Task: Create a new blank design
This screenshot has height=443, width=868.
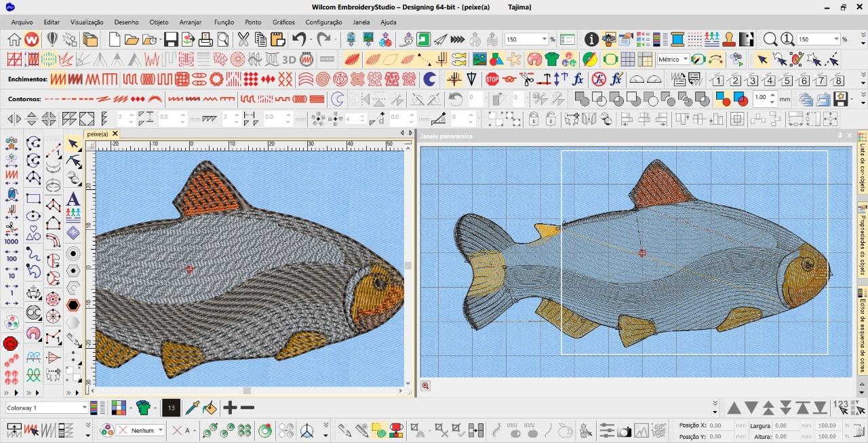Action: pos(115,40)
